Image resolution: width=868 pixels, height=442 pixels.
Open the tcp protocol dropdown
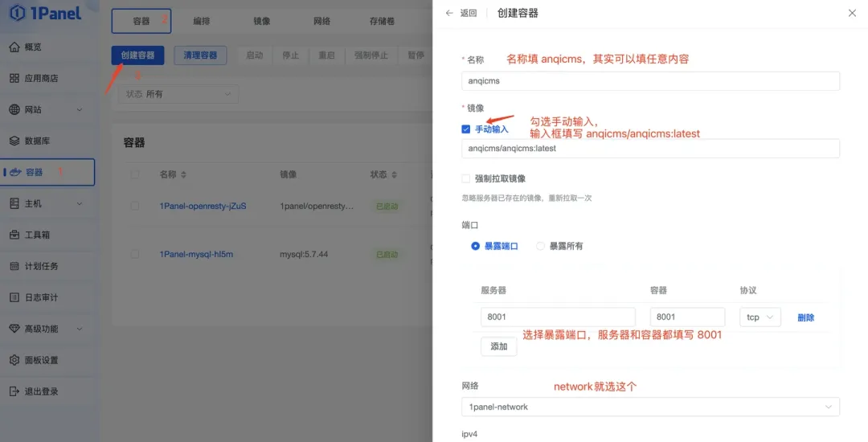tap(760, 317)
